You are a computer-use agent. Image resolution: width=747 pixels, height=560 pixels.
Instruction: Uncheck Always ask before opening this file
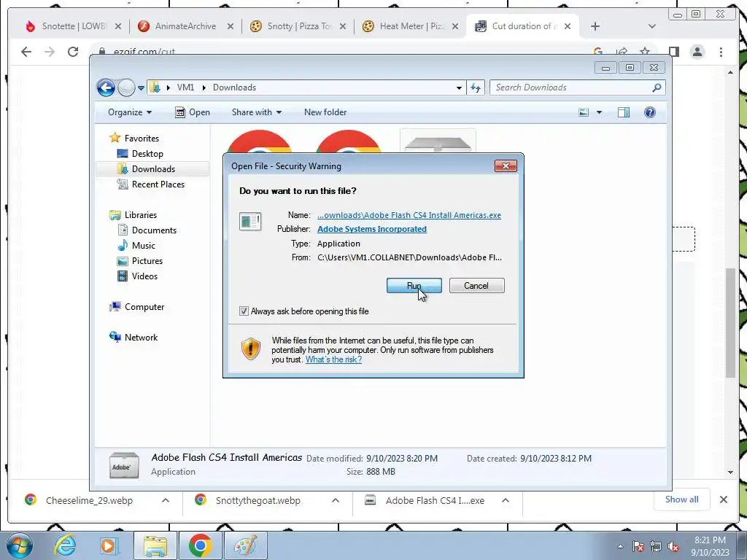244,311
